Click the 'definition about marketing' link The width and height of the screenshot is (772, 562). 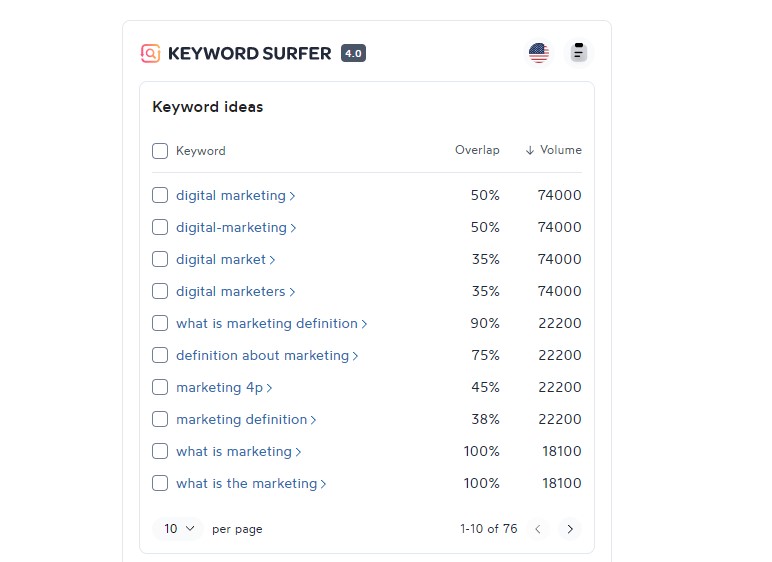262,355
